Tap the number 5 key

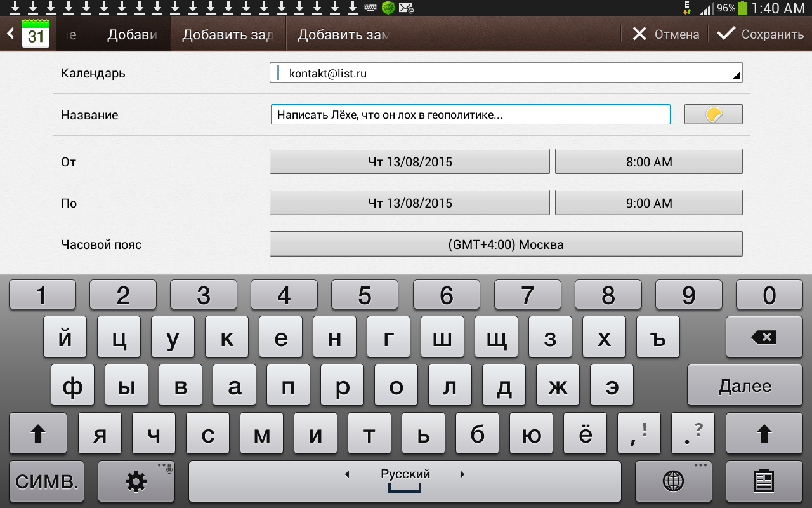coord(365,295)
